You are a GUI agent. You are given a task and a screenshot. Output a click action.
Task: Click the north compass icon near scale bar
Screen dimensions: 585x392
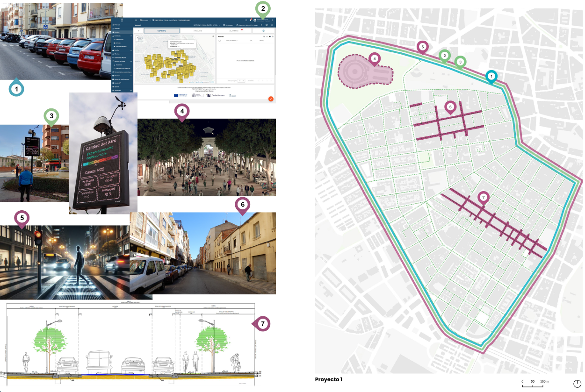click(577, 384)
